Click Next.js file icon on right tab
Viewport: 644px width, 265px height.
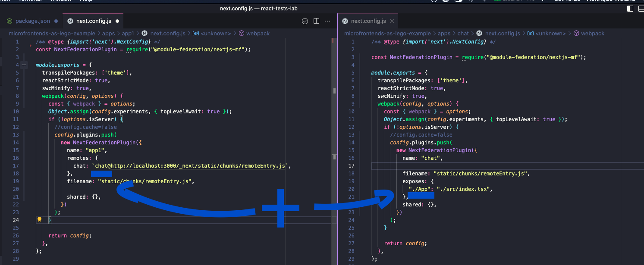[345, 21]
